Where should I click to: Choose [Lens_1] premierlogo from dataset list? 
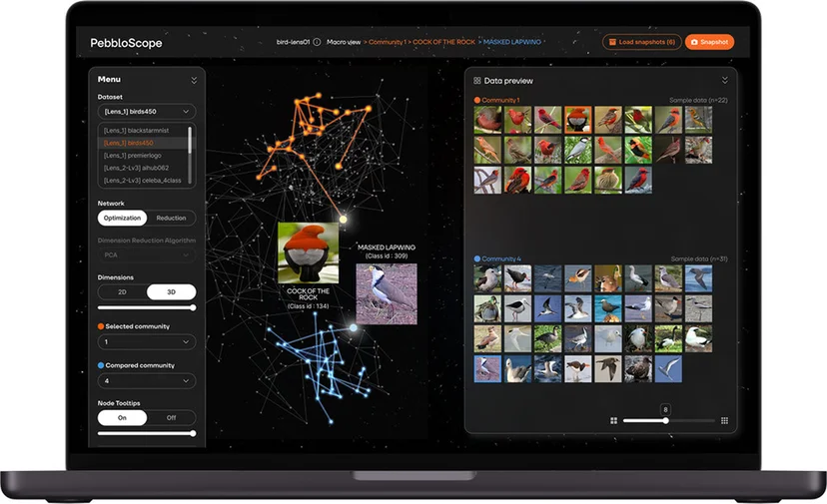(x=133, y=156)
